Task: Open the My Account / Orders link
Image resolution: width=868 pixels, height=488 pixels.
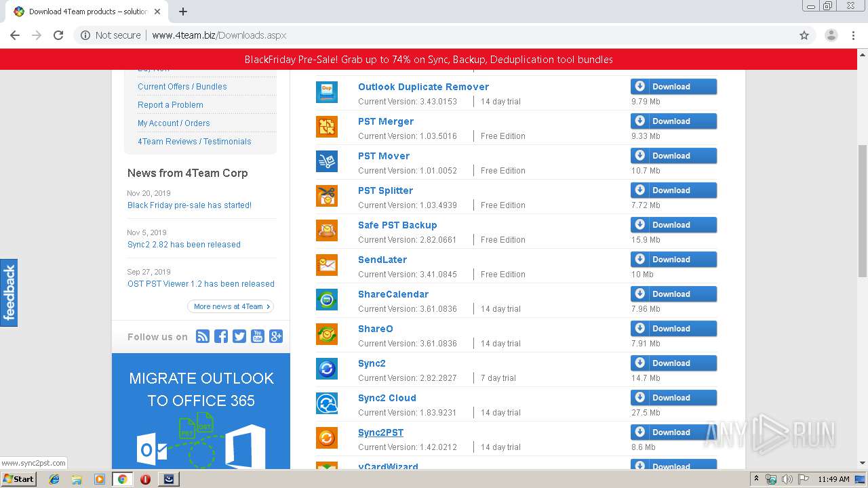Action: point(174,123)
